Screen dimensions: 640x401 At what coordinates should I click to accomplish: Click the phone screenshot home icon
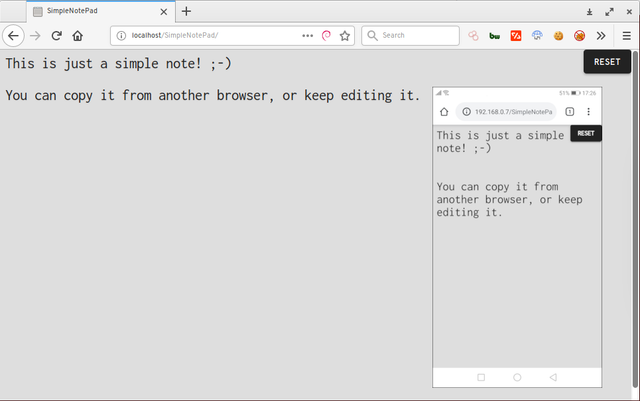point(444,111)
